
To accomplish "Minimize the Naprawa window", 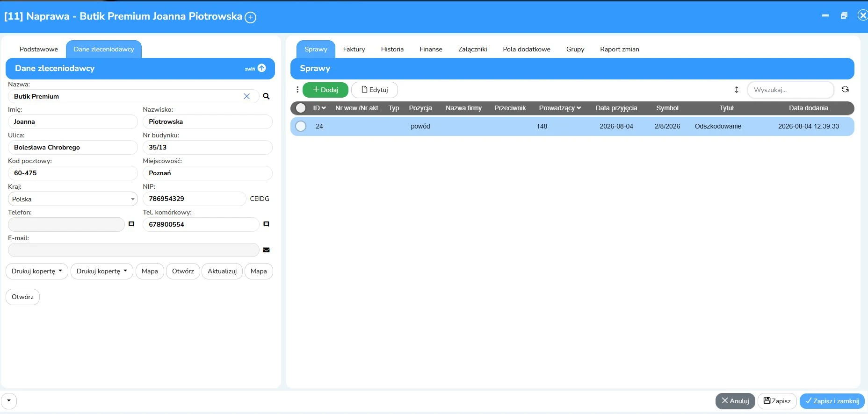I will point(825,15).
